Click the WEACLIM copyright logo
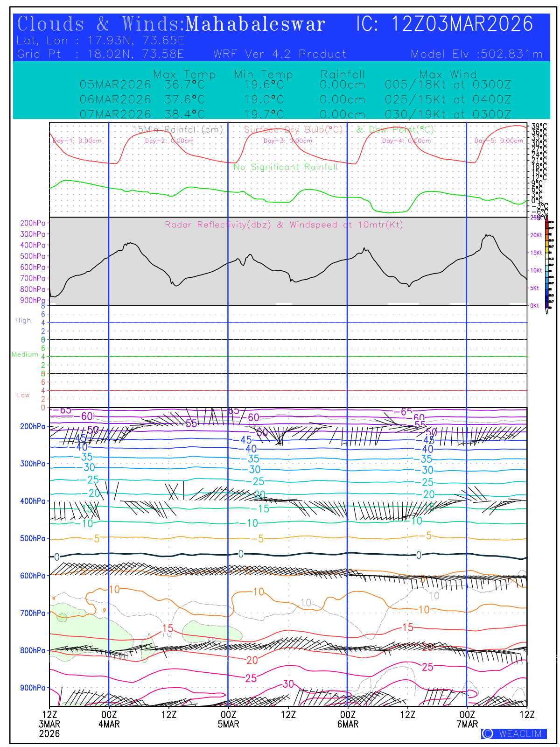This screenshot has width=560, height=747. pyautogui.click(x=514, y=733)
